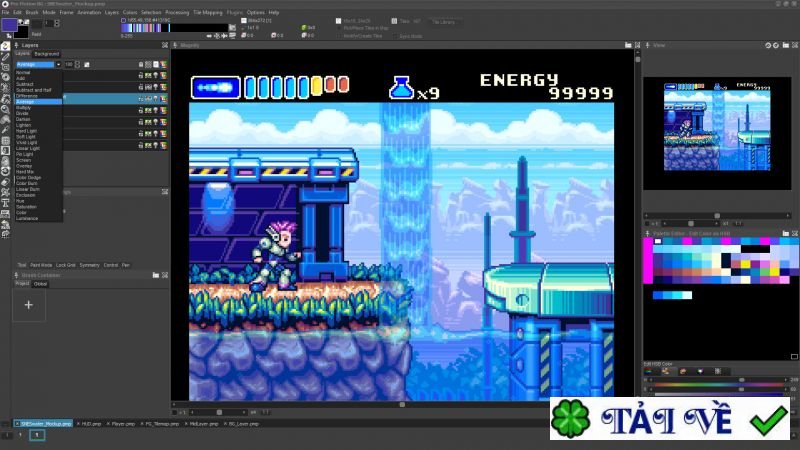Open the Tile Library button
The width and height of the screenshot is (800, 450).
coord(443,22)
